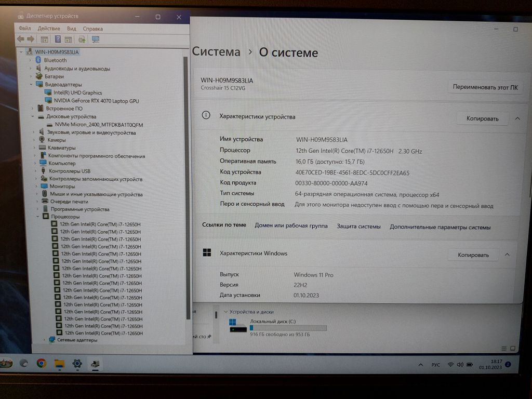Open the Действие menu
Viewport: 532px width, 399px height.
coord(49,29)
